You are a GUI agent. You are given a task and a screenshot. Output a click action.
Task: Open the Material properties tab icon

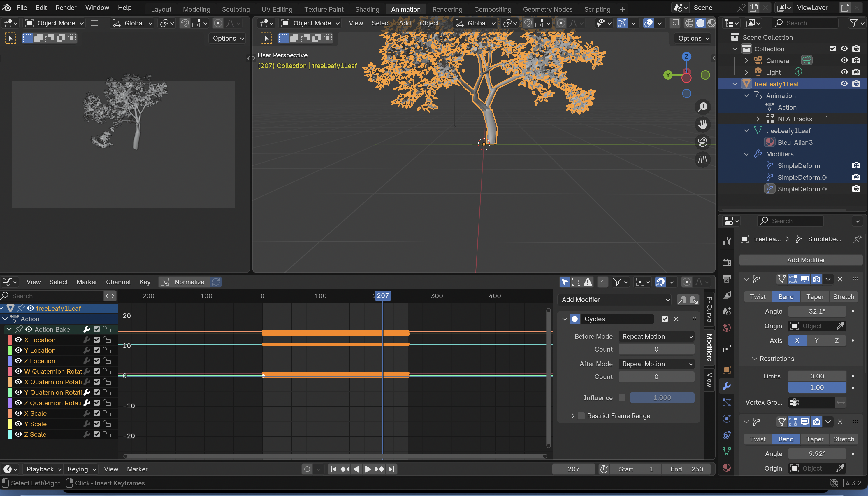(x=726, y=467)
